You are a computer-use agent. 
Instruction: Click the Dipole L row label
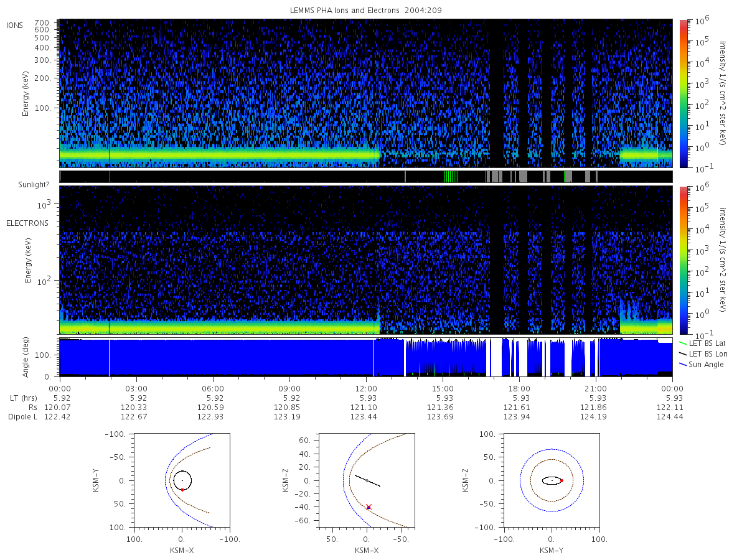click(x=22, y=416)
